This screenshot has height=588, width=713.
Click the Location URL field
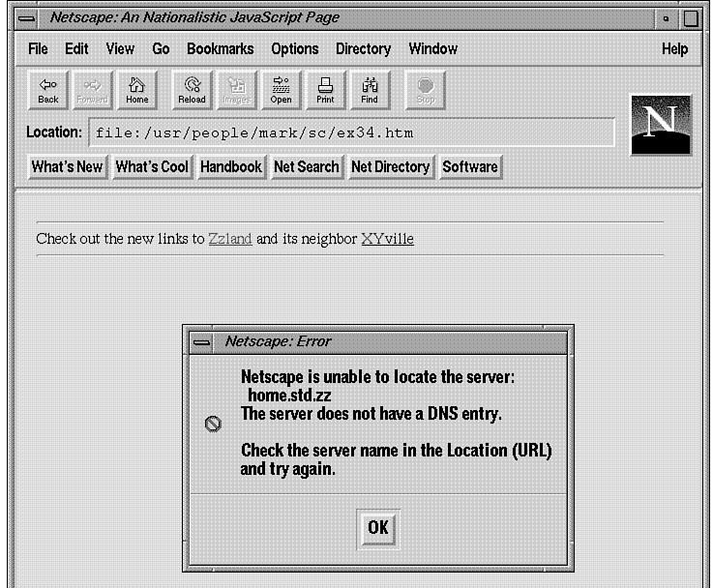(x=351, y=132)
